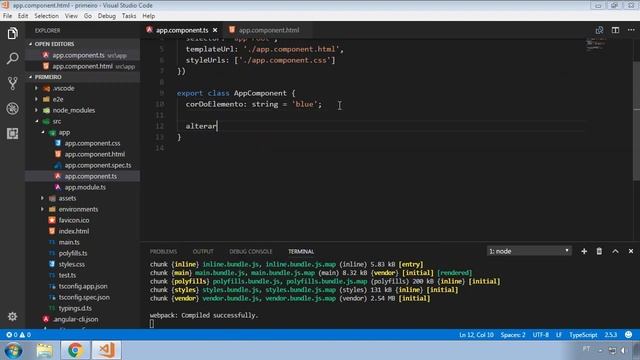This screenshot has height=360, width=640.
Task: Open the Extensions view
Action: [x=12, y=133]
